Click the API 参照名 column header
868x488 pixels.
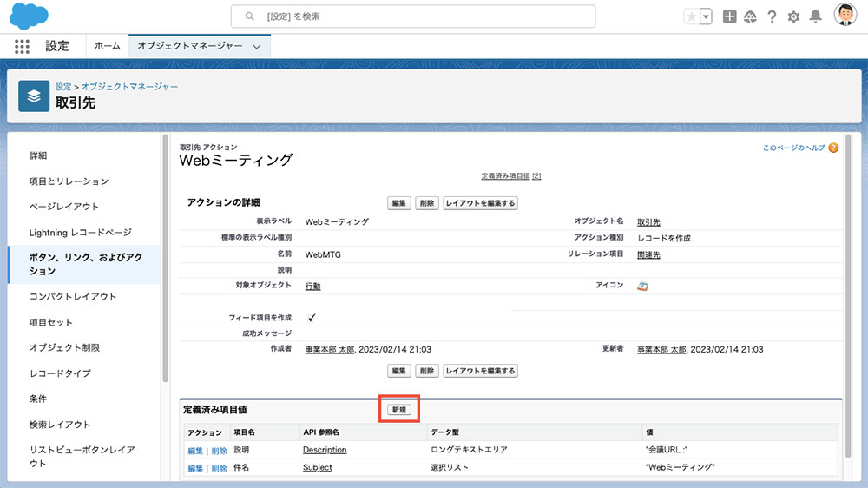pos(321,432)
